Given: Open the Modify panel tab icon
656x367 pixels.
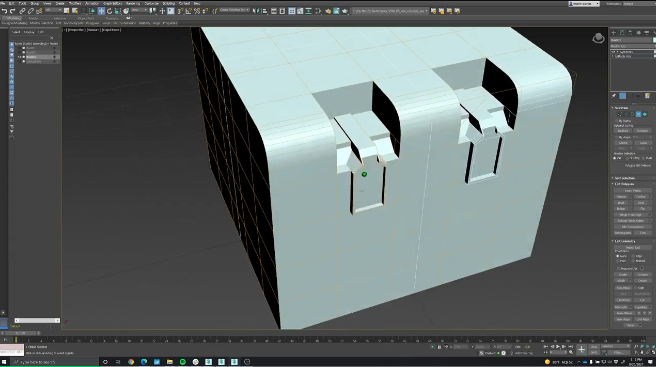Looking at the screenshot, I should [622, 33].
